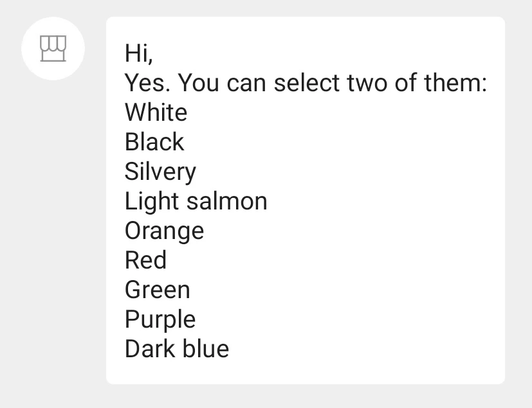Click the "Black" color option text
The width and height of the screenshot is (532, 408).
(x=154, y=141)
